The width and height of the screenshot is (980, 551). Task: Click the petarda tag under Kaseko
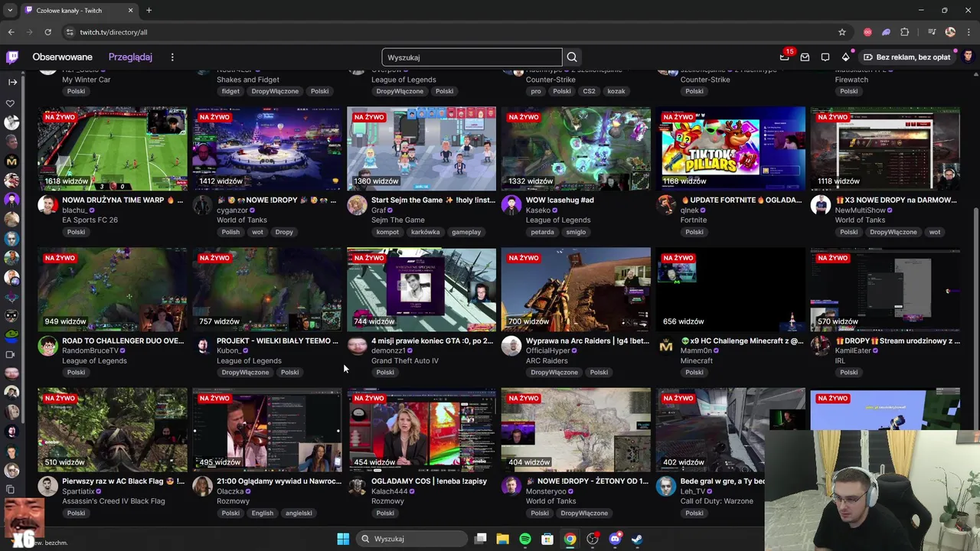pos(542,232)
